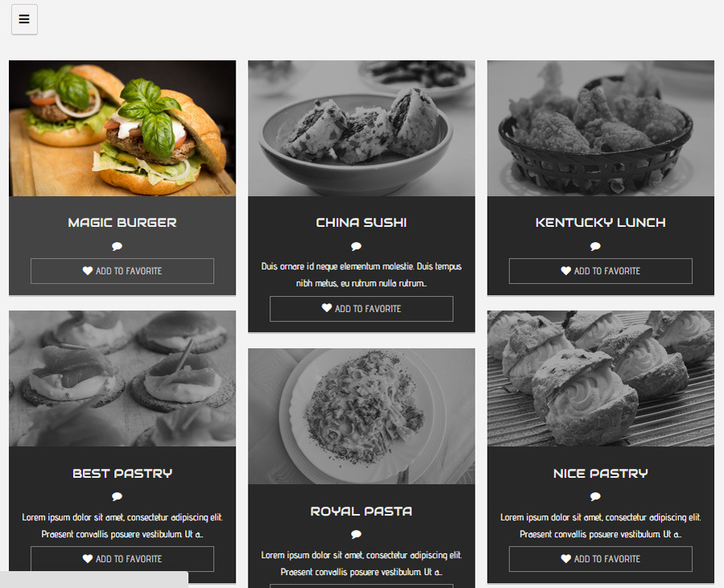The width and height of the screenshot is (724, 588).
Task: Click the Royal Pasta title
Action: (361, 512)
